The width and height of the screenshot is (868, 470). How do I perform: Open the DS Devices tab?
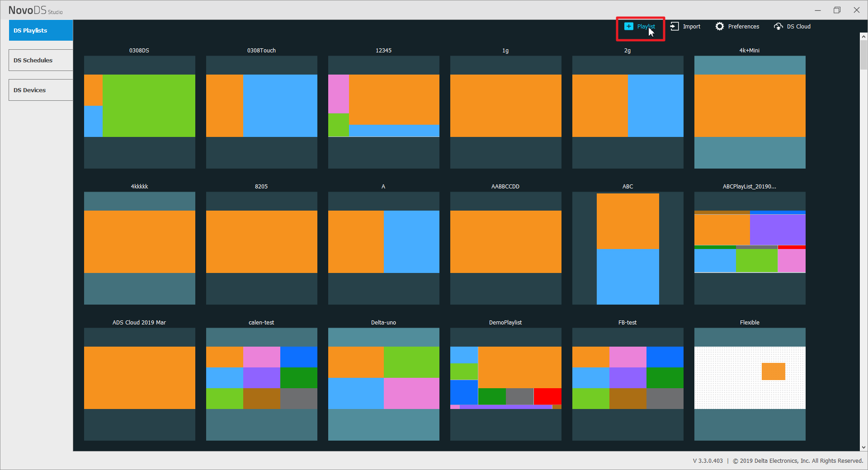pyautogui.click(x=41, y=90)
